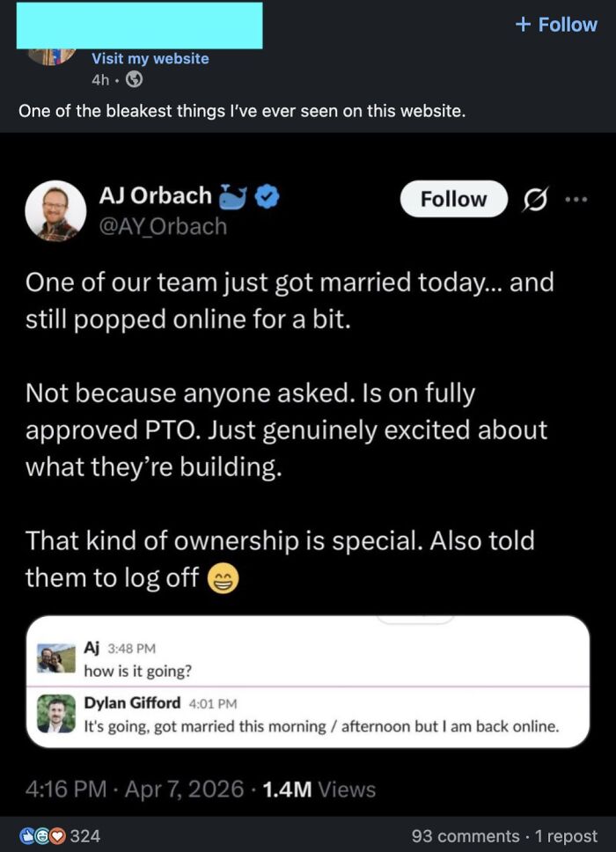The image size is (616, 852).
Task: Open the 'Visit my website' link
Action: (150, 58)
